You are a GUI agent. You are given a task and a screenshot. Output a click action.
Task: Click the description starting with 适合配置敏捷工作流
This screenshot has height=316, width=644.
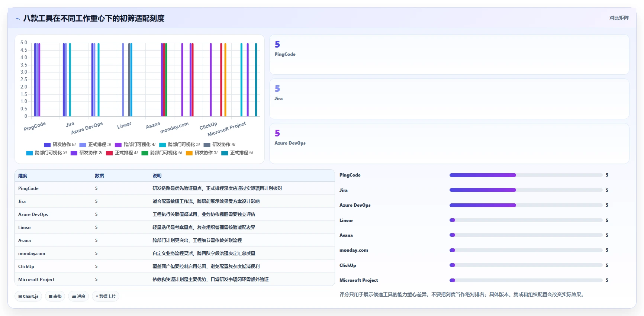tap(206, 201)
